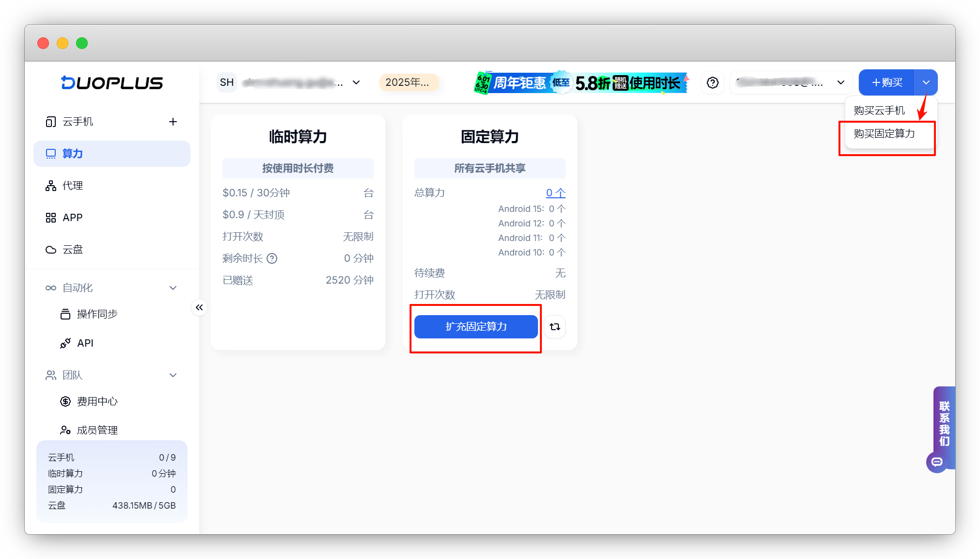Click the help question-mark icon in header
The width and height of the screenshot is (980, 559).
[712, 82]
